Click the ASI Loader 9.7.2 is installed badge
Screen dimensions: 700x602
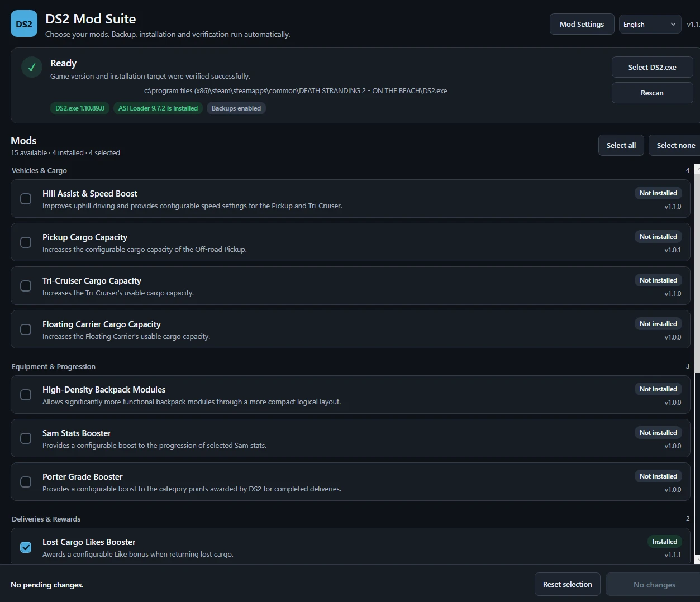pyautogui.click(x=158, y=108)
